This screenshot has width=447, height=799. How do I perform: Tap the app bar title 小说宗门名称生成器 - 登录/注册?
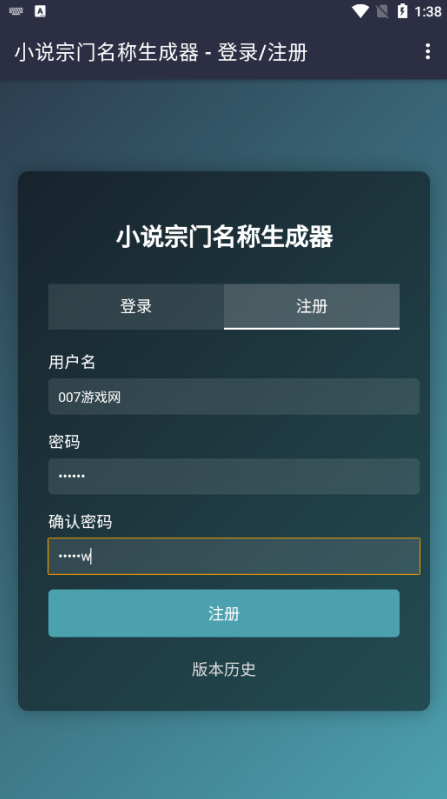tap(161, 52)
